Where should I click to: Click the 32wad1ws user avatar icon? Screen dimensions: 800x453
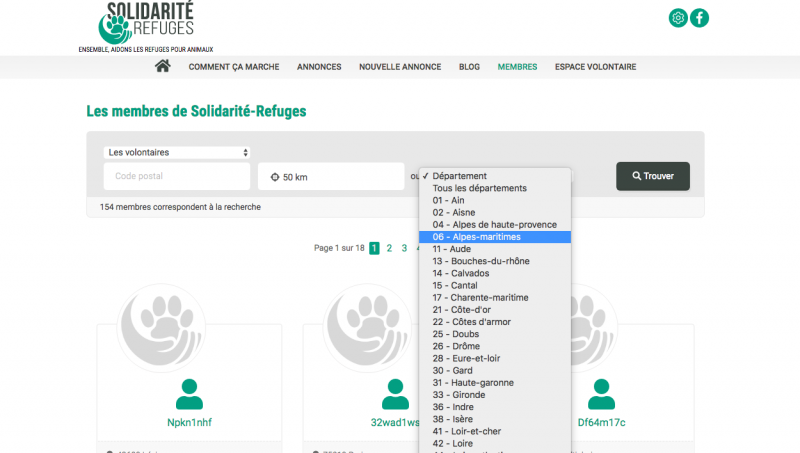[396, 394]
